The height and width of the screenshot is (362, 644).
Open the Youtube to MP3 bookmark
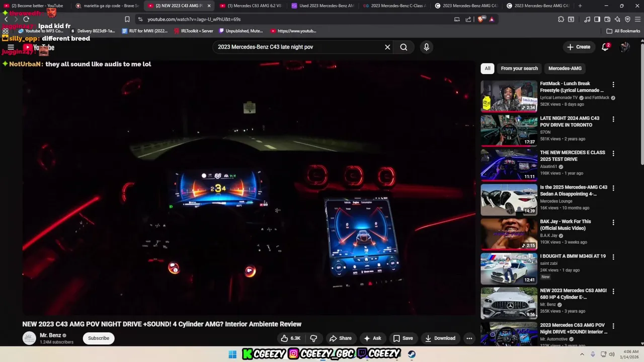[40, 31]
